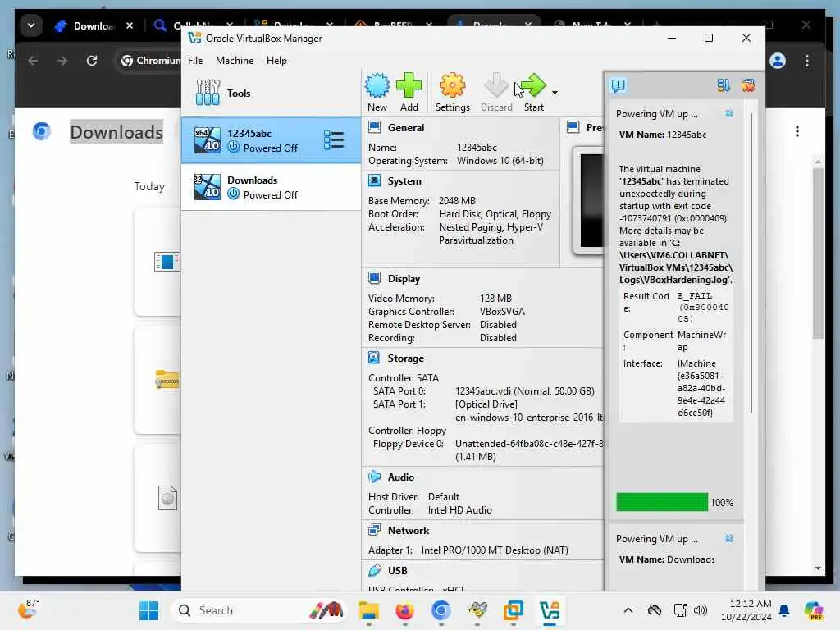This screenshot has height=630, width=840.
Task: Click the remove finished notifications icon
Action: tap(748, 85)
